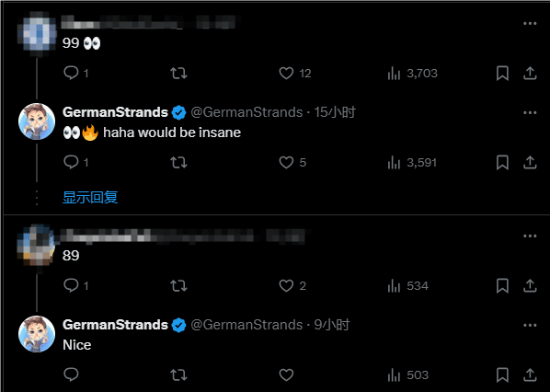Share the 'Nice' reply
The height and width of the screenshot is (392, 550).
[530, 374]
